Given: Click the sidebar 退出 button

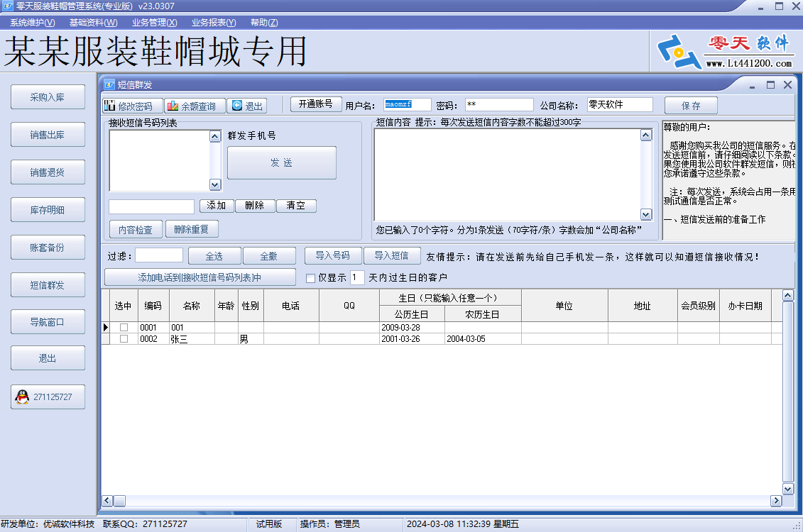Looking at the screenshot, I should 48,358.
